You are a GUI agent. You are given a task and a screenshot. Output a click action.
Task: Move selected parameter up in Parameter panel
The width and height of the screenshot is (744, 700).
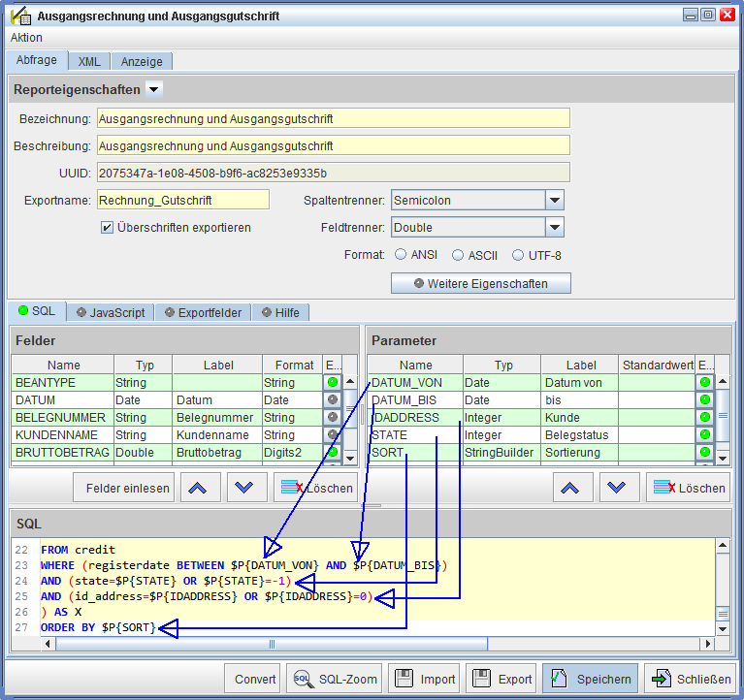click(569, 488)
